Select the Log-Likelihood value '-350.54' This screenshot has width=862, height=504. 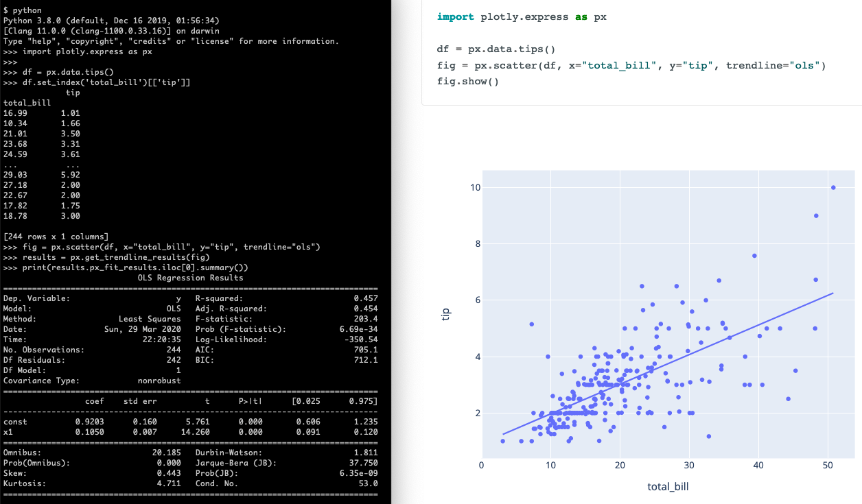(360, 339)
